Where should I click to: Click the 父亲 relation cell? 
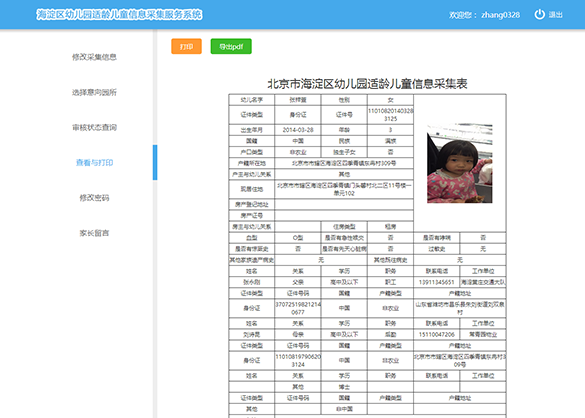tap(298, 282)
